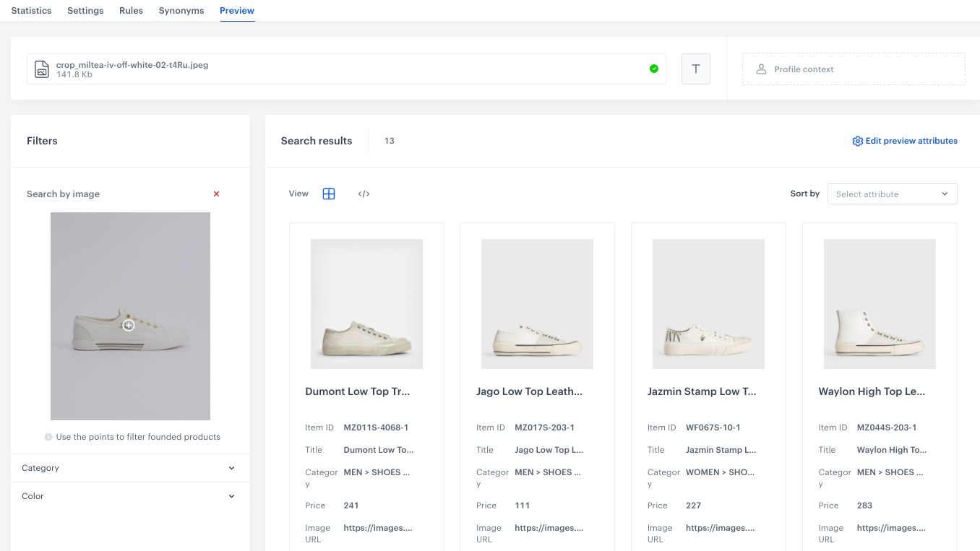This screenshot has height=551, width=980.
Task: Go to the Synonyms tab
Action: click(x=181, y=11)
